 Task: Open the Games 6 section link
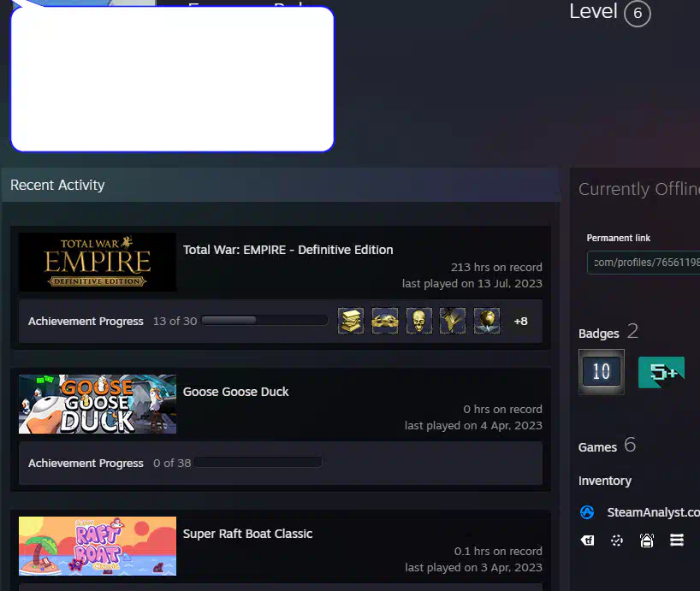pyautogui.click(x=607, y=446)
